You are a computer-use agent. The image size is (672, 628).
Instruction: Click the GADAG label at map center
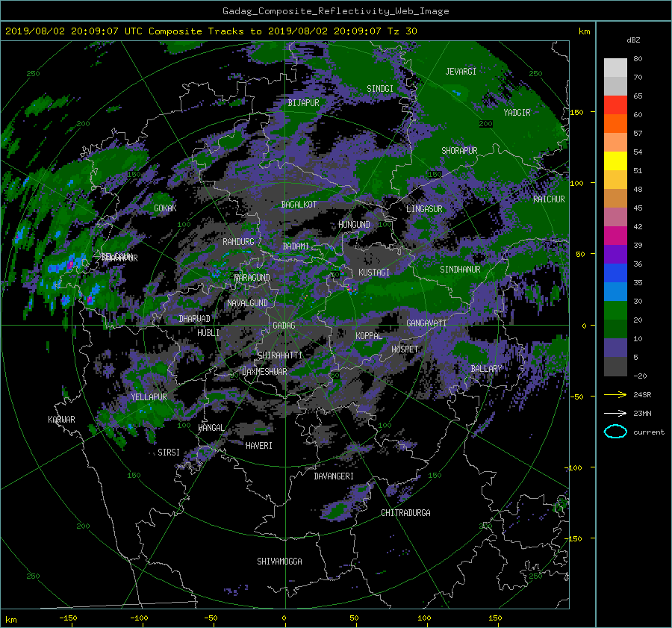[284, 326]
